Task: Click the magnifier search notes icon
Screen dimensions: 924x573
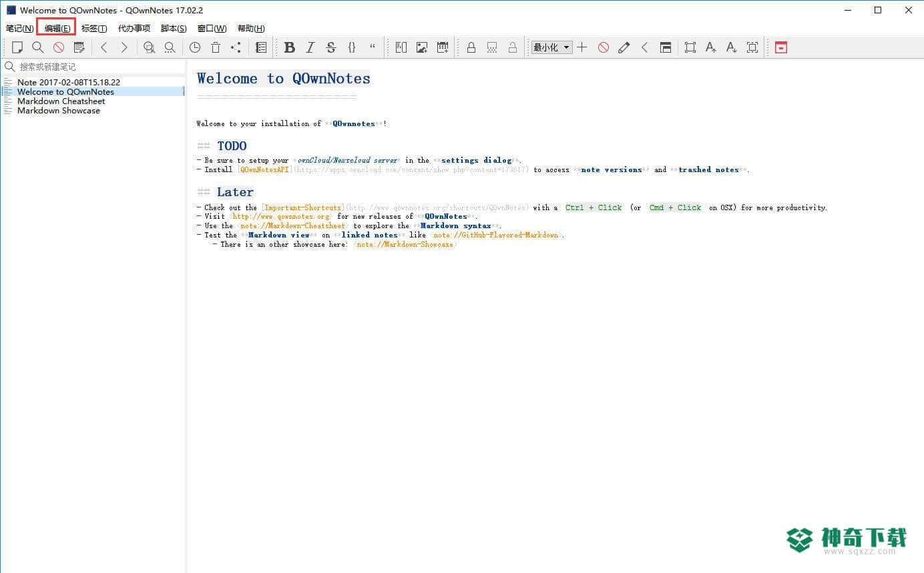Action: [38, 47]
